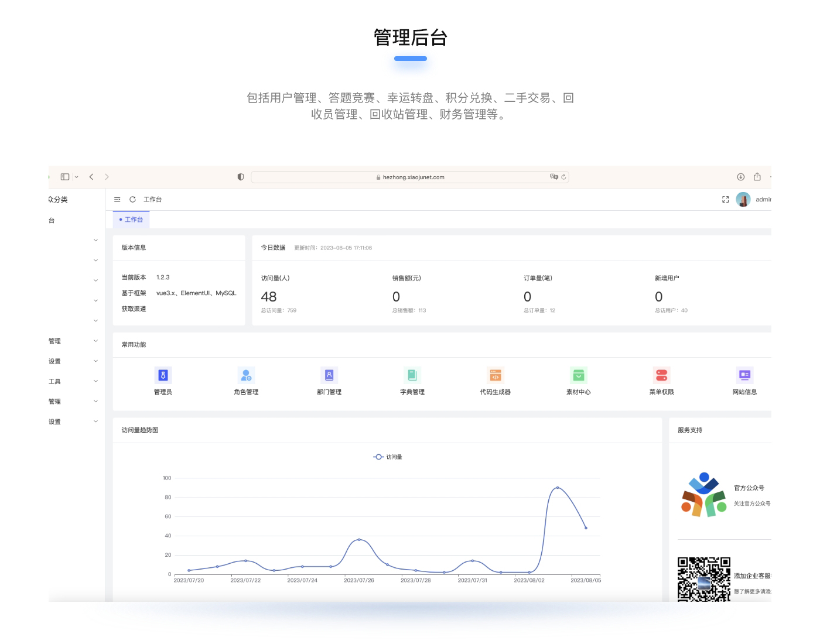Toggle fullscreen mode next to the admin avatar
The width and height of the screenshot is (820, 644).
click(x=725, y=200)
